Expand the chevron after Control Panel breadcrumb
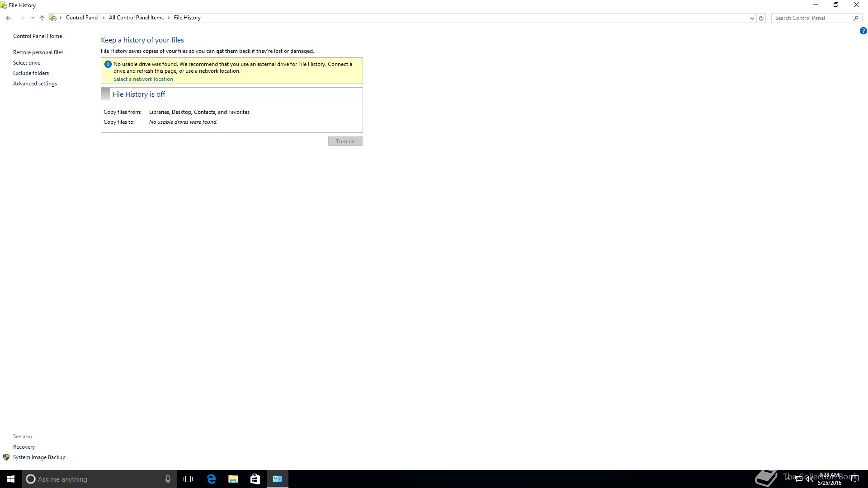 (x=104, y=18)
